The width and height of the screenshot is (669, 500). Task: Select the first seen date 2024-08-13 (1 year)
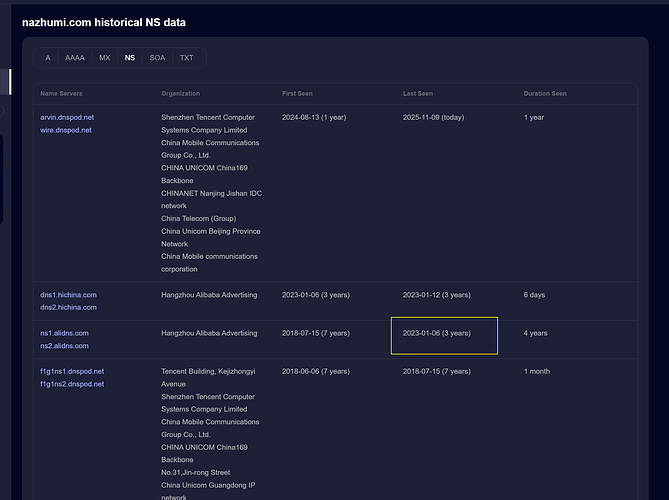[314, 117]
